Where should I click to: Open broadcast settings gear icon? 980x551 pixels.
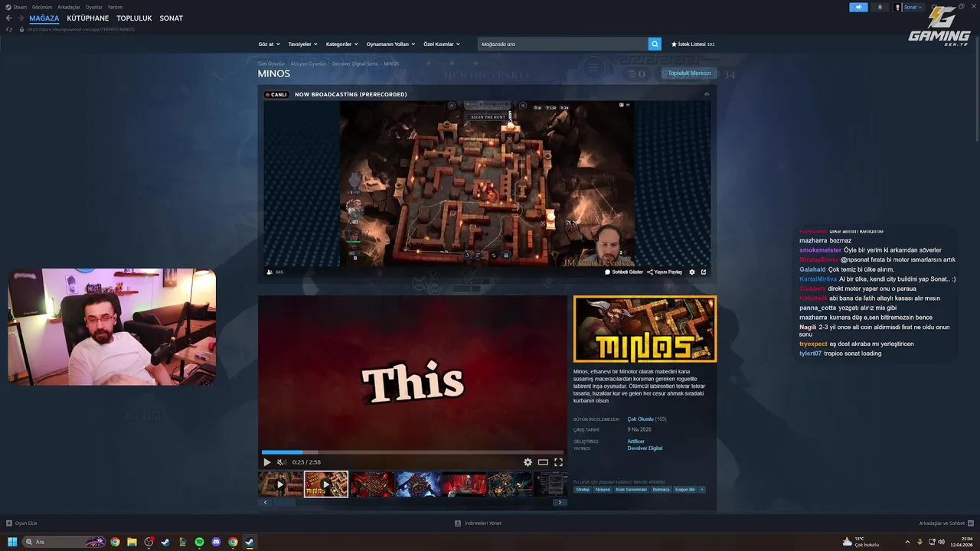tap(692, 272)
